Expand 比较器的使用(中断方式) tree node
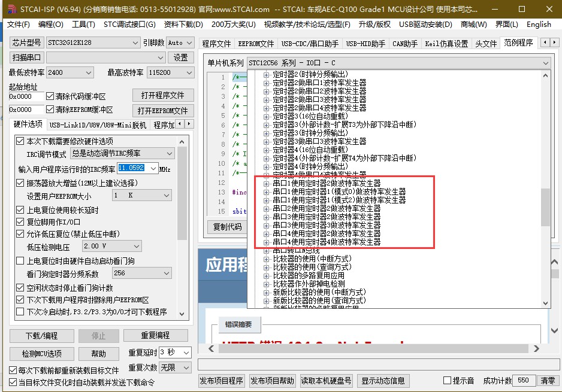The image size is (562, 392). tap(266, 259)
